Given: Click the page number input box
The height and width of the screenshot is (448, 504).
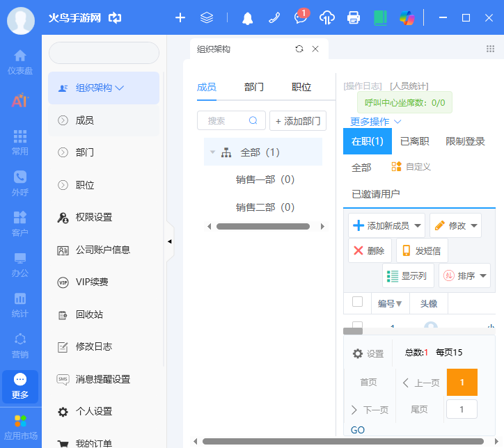Looking at the screenshot, I should click(462, 409).
